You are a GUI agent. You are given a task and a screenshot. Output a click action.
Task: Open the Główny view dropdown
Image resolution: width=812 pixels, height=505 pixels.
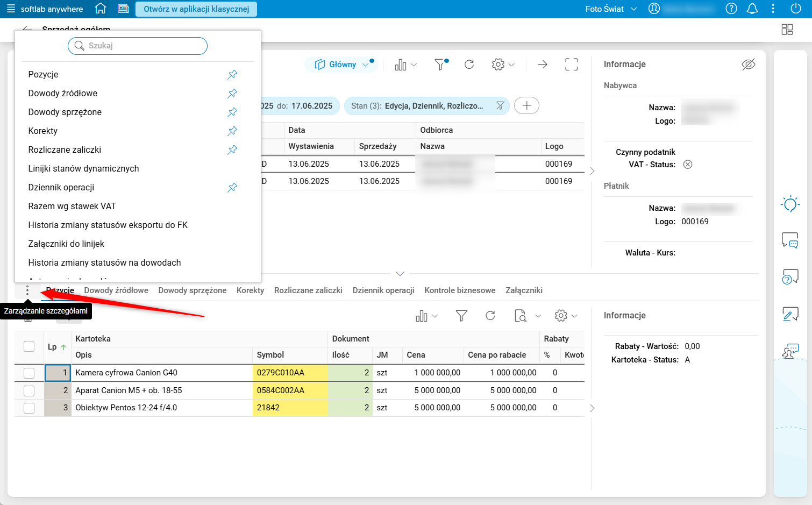pos(341,65)
